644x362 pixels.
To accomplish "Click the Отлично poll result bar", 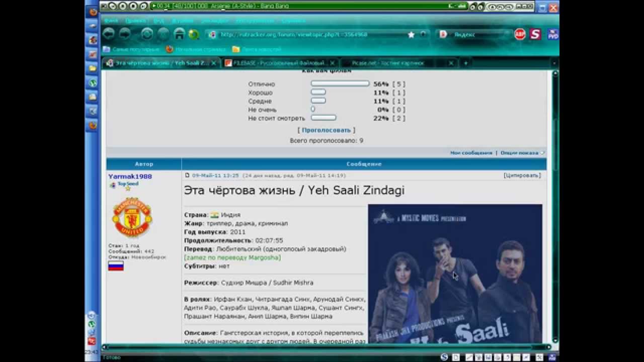I will (x=340, y=84).
